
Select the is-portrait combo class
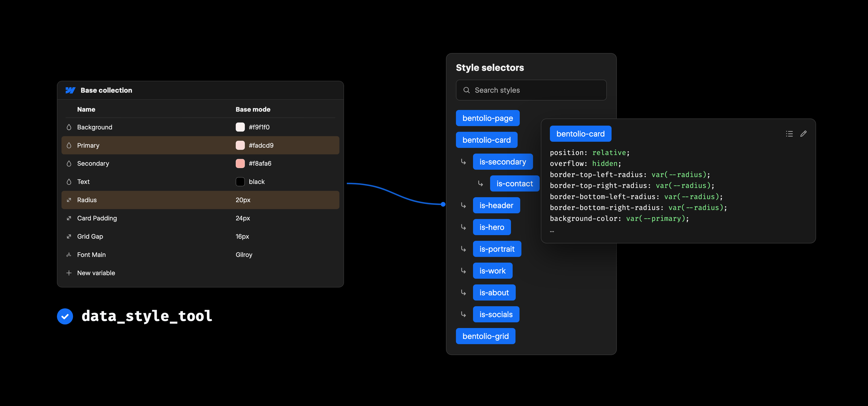coord(497,249)
